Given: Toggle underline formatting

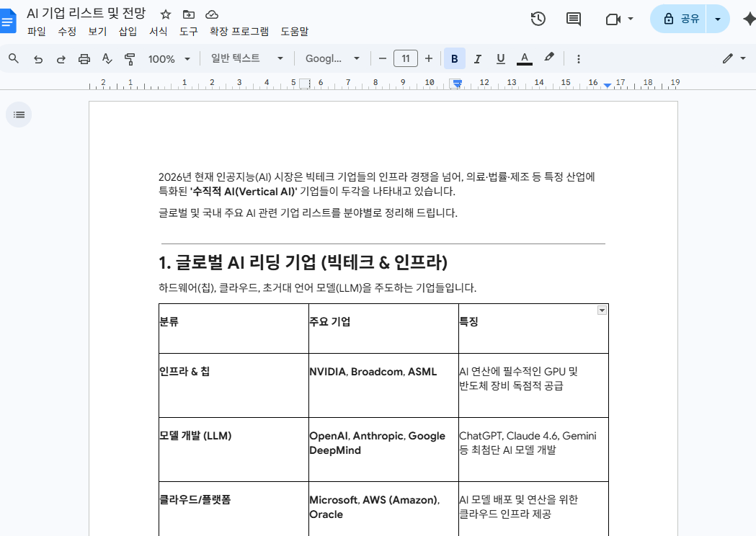Looking at the screenshot, I should (x=500, y=59).
